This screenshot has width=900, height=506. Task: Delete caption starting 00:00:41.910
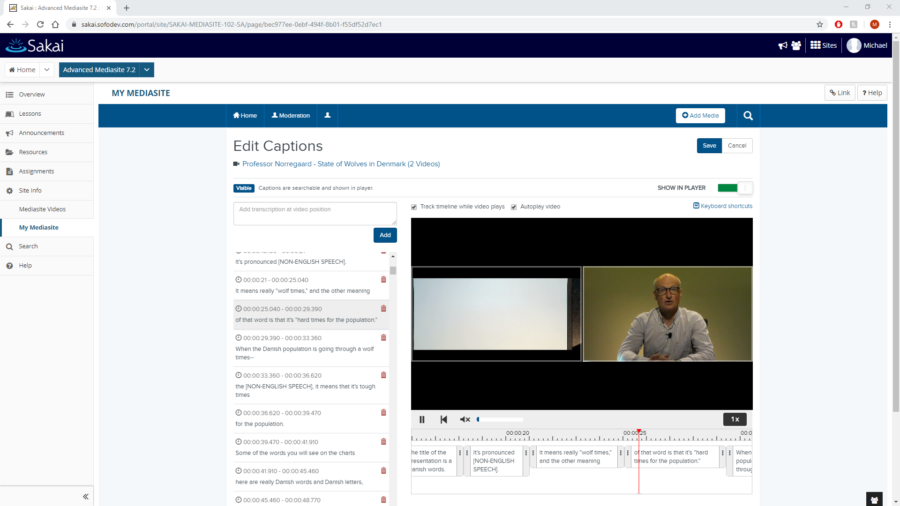coord(383,470)
